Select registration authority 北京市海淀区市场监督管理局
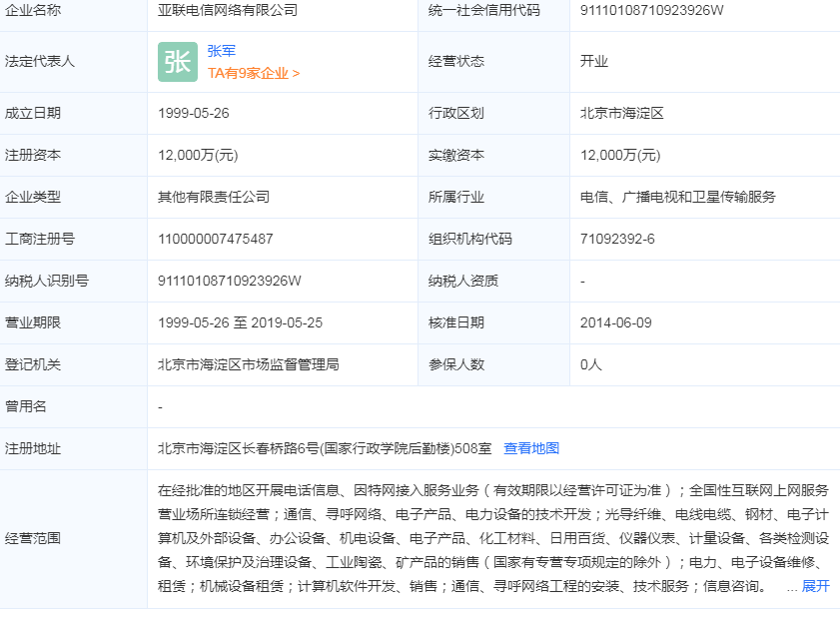 point(248,364)
